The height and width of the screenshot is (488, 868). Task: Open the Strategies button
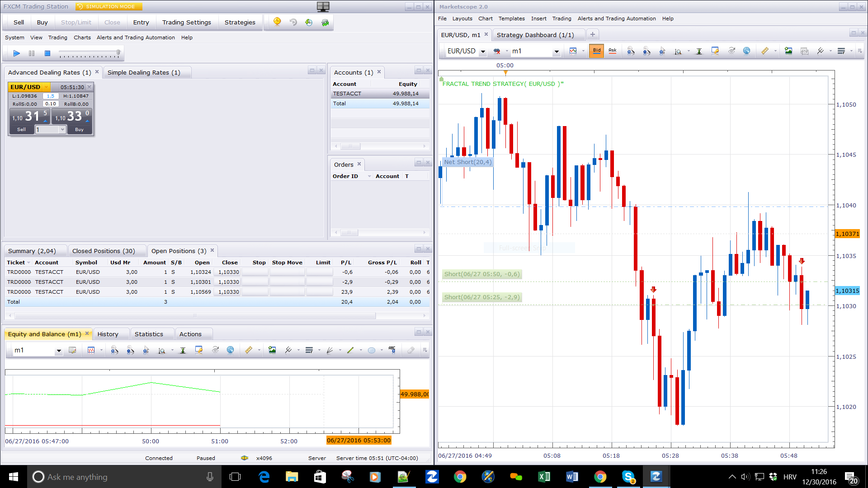(240, 22)
